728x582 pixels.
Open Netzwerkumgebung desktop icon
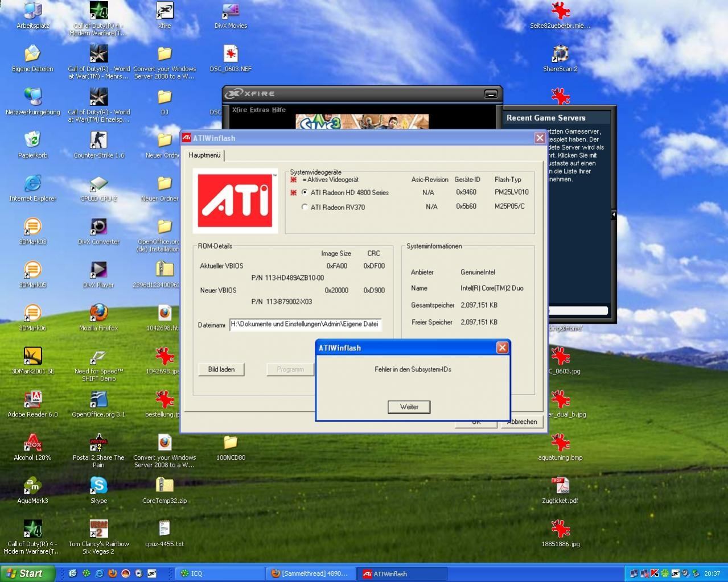pyautogui.click(x=32, y=102)
